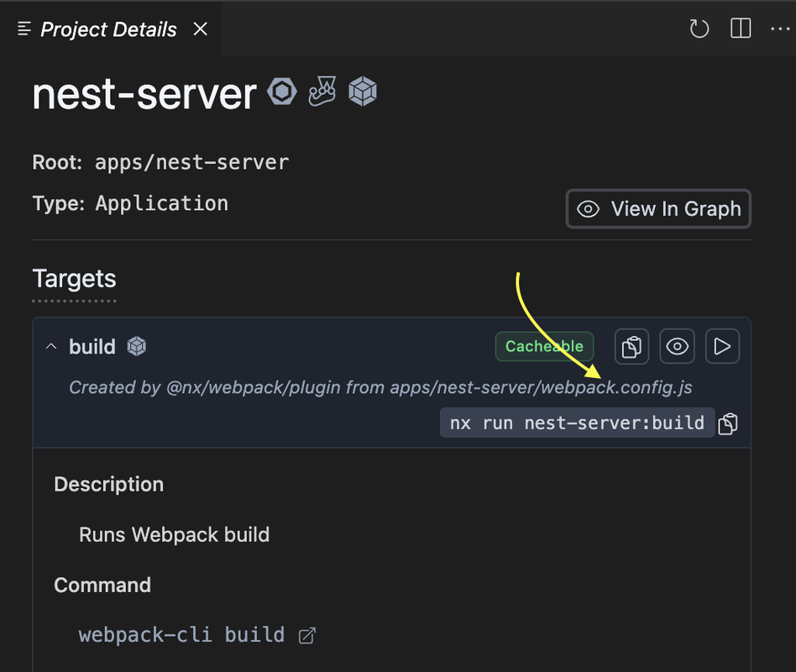796x672 pixels.
Task: Click the Type value Application
Action: coord(161,203)
